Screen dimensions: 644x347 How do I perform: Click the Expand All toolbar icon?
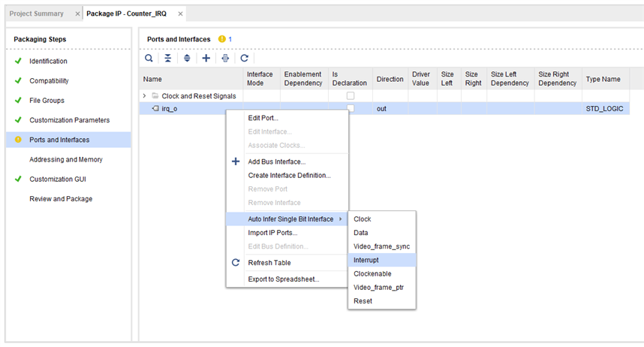(187, 58)
